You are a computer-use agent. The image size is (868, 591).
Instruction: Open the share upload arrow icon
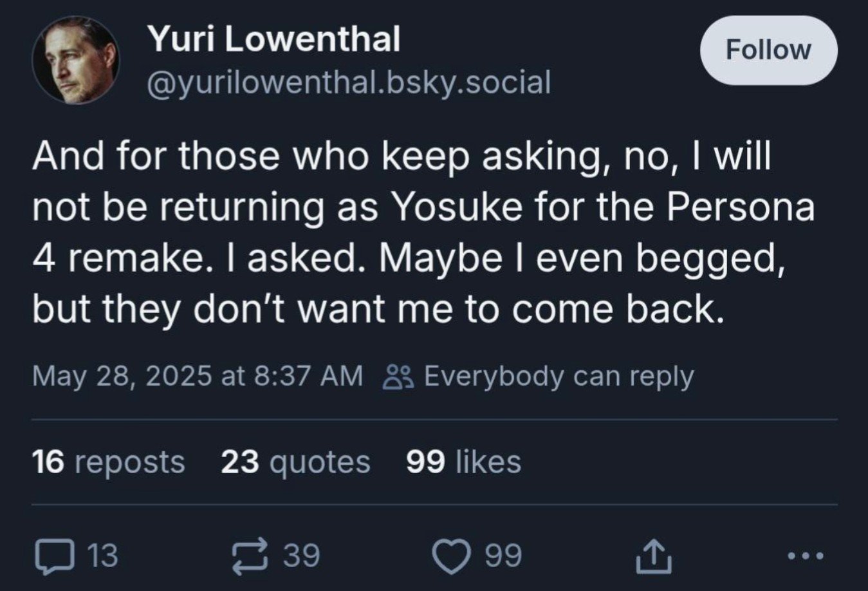(x=654, y=556)
